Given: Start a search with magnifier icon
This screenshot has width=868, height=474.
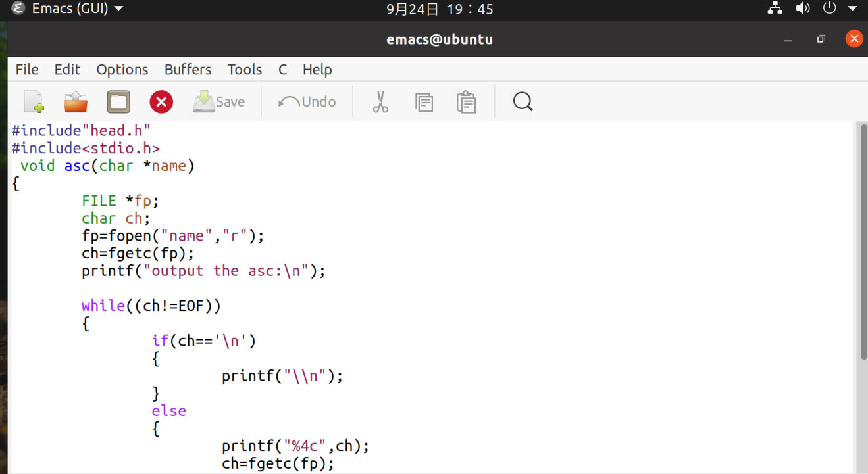Looking at the screenshot, I should pyautogui.click(x=523, y=102).
